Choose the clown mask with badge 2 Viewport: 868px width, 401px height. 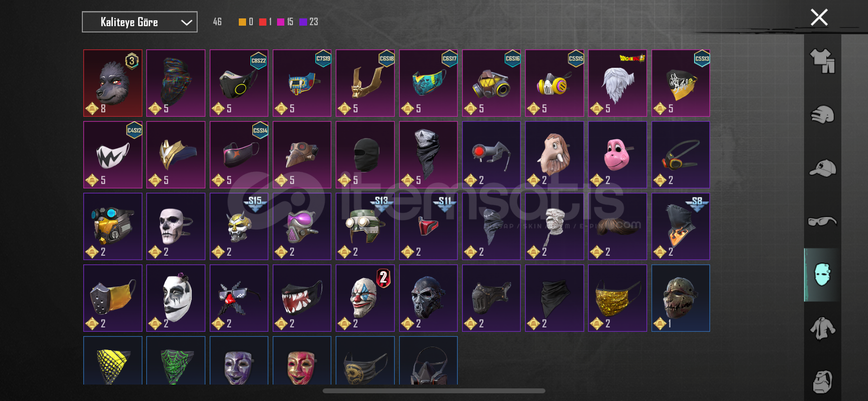(x=365, y=298)
